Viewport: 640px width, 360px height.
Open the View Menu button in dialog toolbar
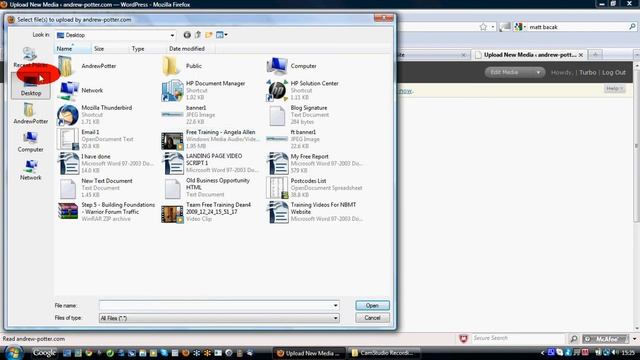pyautogui.click(x=222, y=35)
